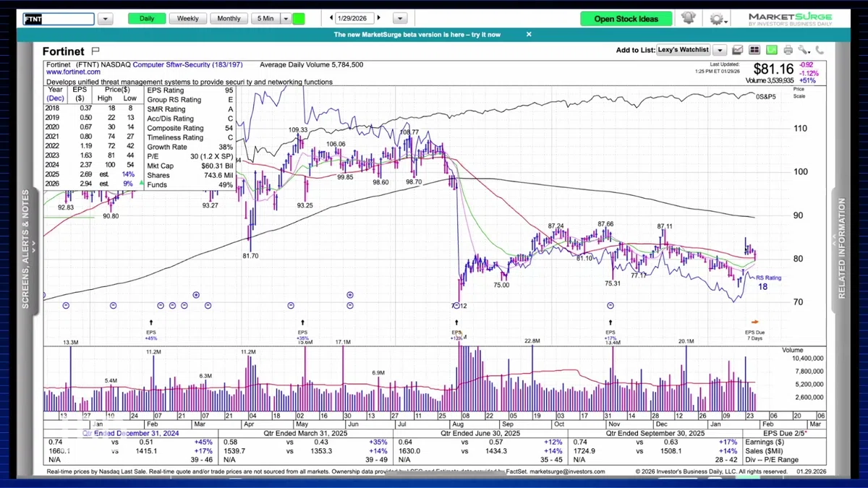Viewport: 868px width, 488px height.
Task: Open the Lexy's Watchlist dropdown arrow
Action: (720, 50)
